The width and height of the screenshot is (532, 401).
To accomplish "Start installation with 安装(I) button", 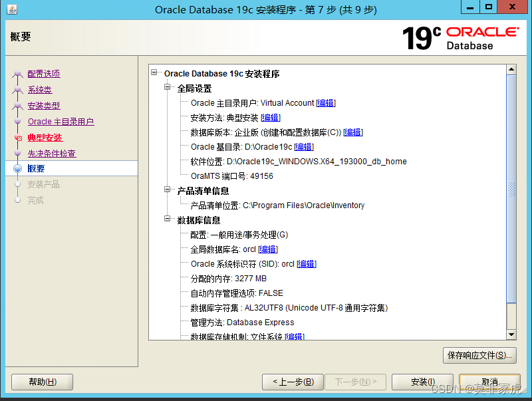I will point(422,382).
